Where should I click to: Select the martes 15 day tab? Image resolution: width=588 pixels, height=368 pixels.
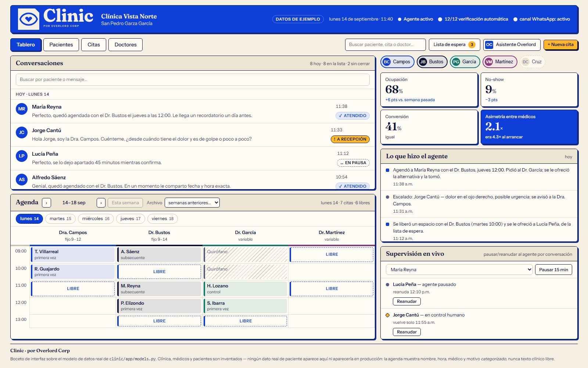click(x=61, y=219)
